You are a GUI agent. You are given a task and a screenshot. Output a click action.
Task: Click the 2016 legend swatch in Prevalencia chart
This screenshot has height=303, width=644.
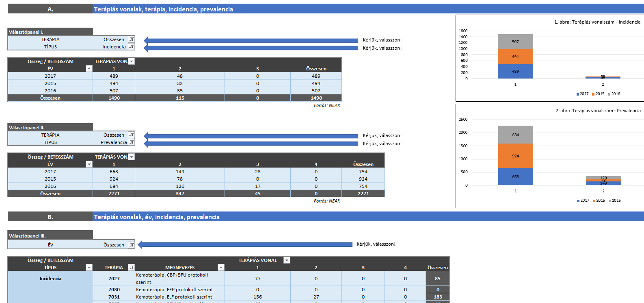click(x=610, y=201)
